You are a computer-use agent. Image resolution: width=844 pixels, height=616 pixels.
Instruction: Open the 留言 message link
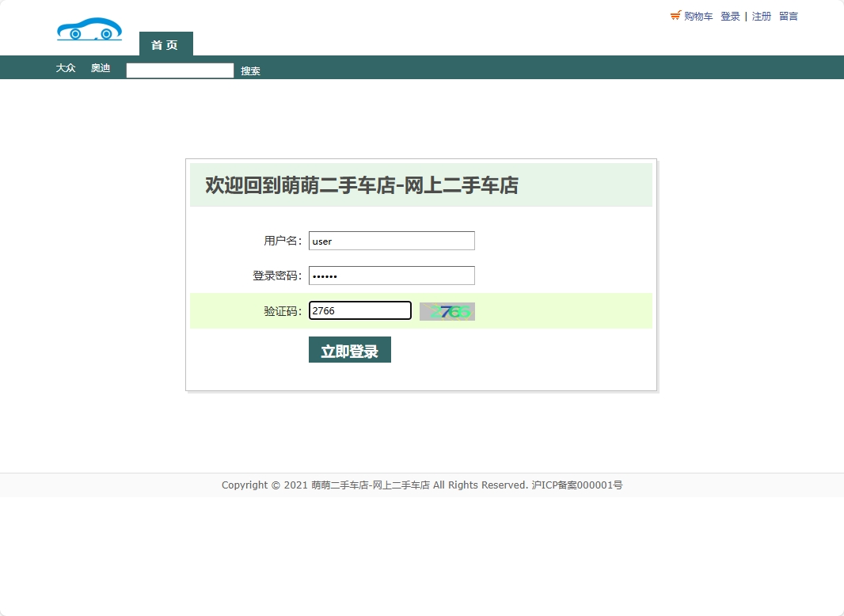[789, 16]
